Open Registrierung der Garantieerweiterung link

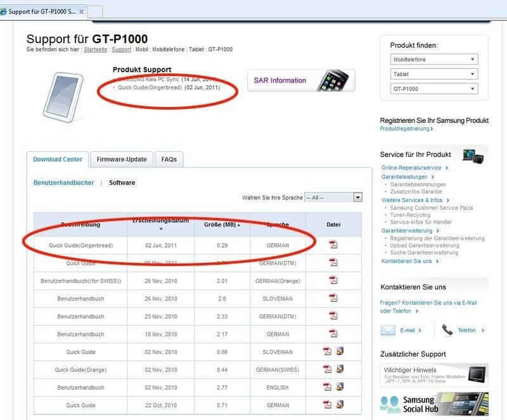pyautogui.click(x=437, y=238)
